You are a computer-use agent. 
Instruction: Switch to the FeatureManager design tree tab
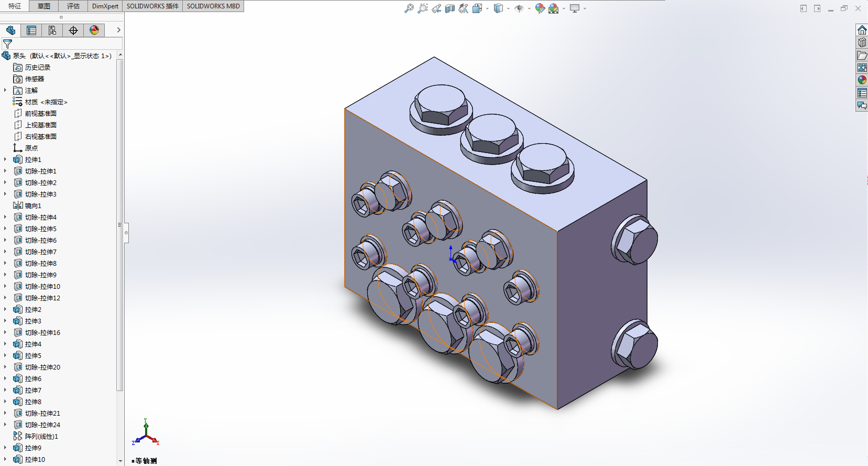(x=10, y=30)
